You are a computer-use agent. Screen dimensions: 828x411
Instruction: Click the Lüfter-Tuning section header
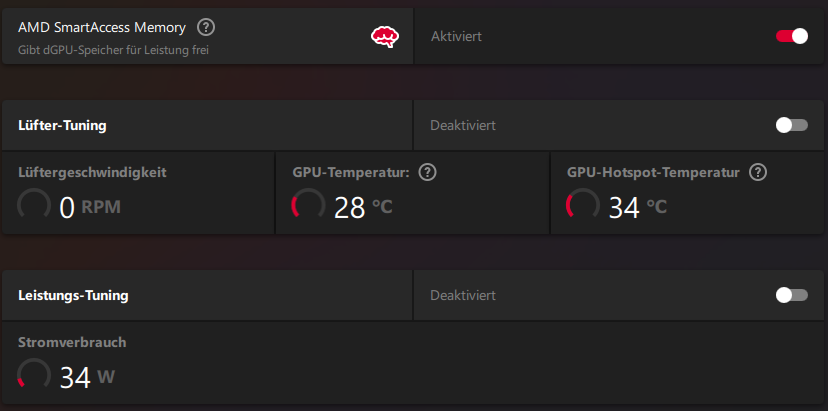[x=63, y=126]
